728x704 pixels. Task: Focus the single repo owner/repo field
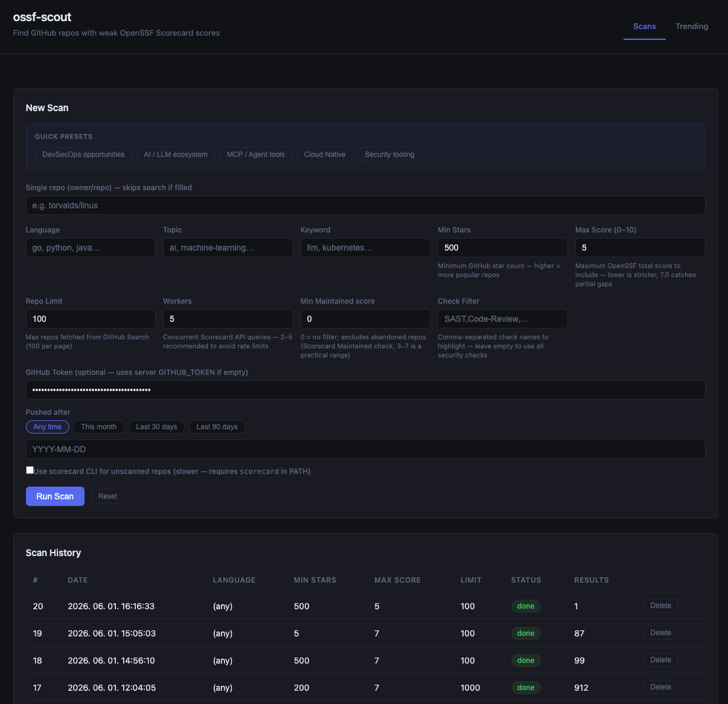[365, 205]
